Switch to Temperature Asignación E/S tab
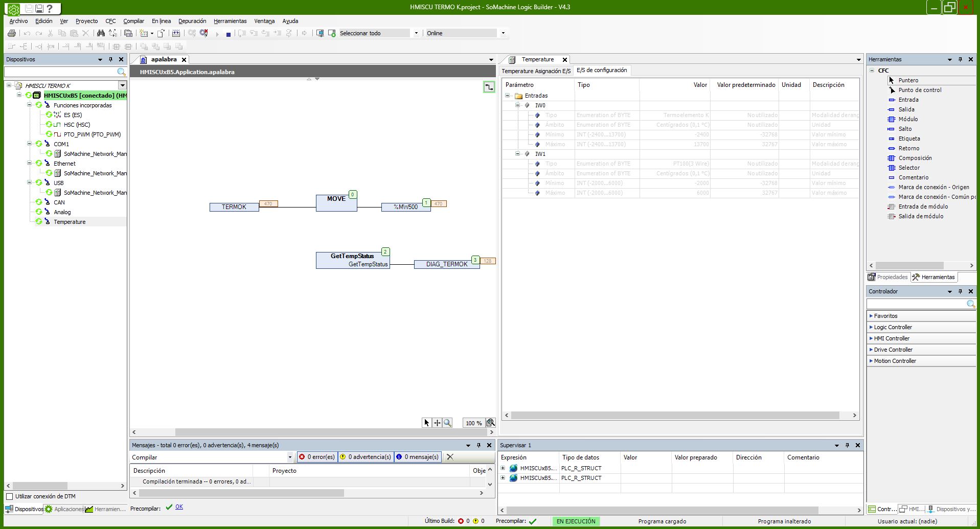Image resolution: width=980 pixels, height=529 pixels. click(536, 71)
